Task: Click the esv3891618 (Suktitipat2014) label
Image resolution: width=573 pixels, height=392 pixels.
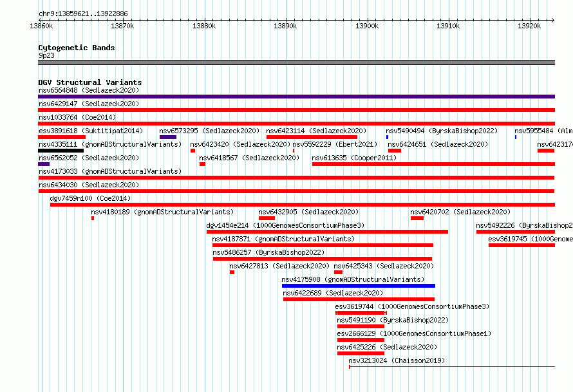Action: (91, 131)
